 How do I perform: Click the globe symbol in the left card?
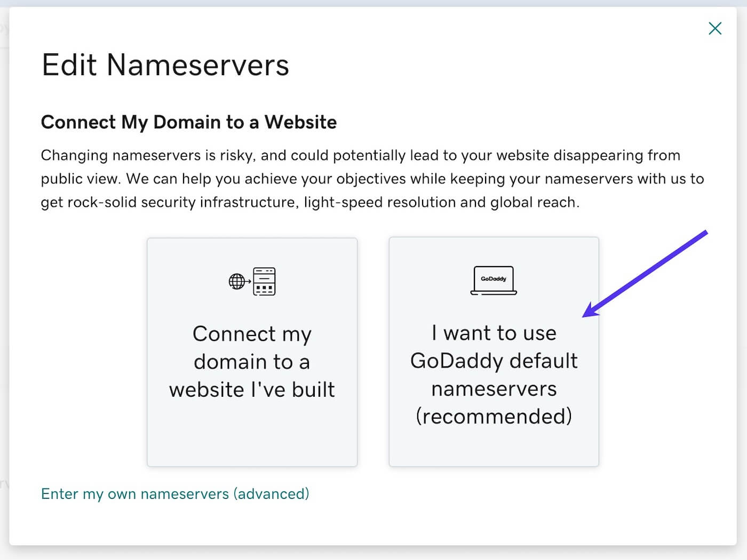pyautogui.click(x=236, y=280)
